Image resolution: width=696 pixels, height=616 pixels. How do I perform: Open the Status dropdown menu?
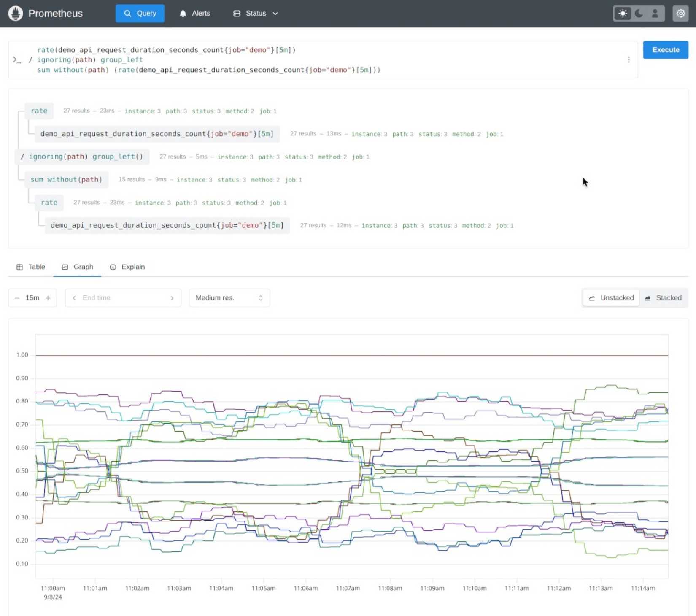255,13
